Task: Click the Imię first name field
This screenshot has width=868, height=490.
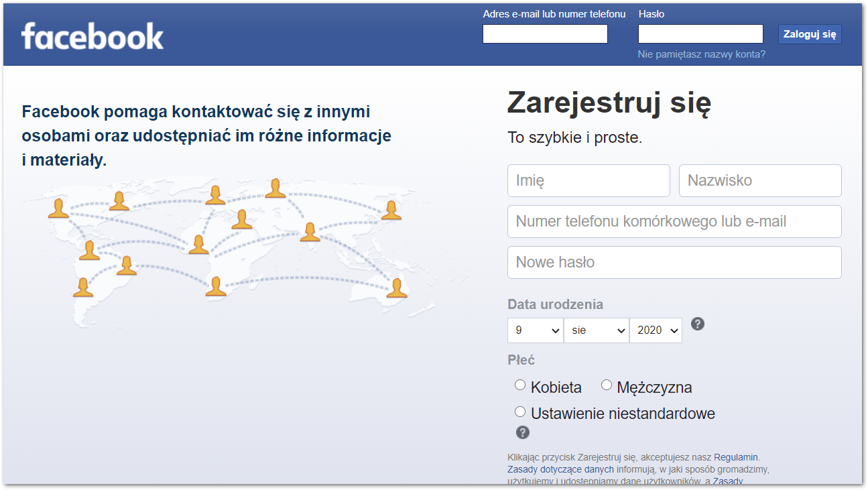Action: (x=588, y=181)
